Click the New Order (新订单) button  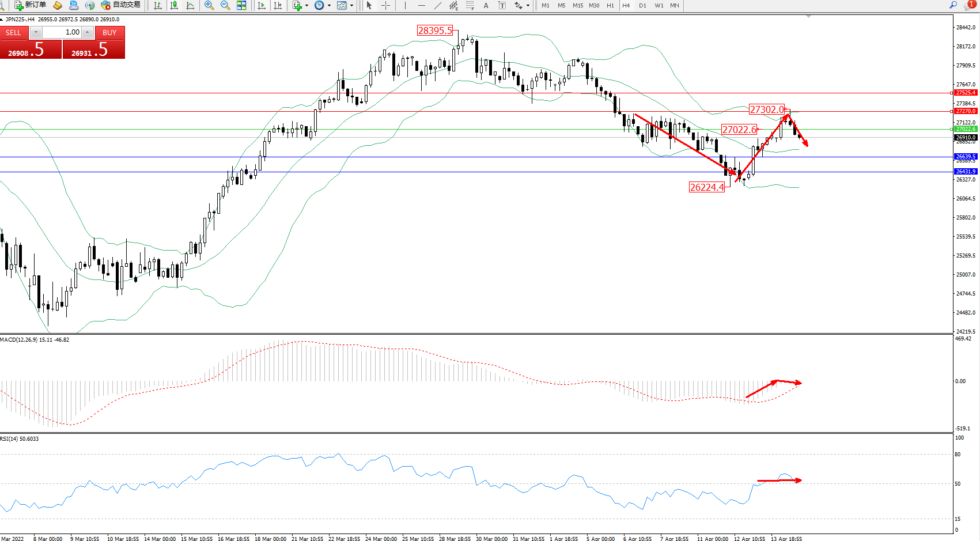click(30, 5)
